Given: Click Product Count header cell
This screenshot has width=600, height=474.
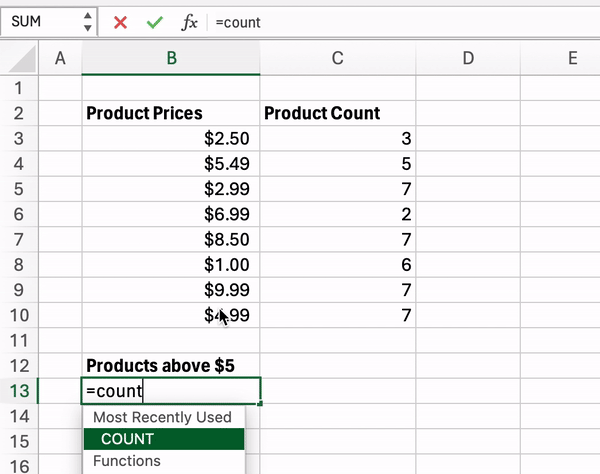Looking at the screenshot, I should tap(338, 113).
